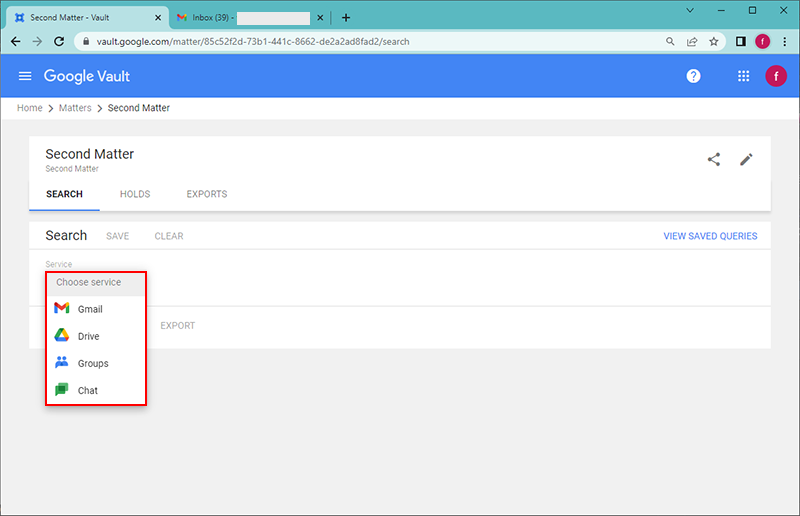The image size is (800, 516).
Task: View site information lock icon
Action: pos(86,41)
